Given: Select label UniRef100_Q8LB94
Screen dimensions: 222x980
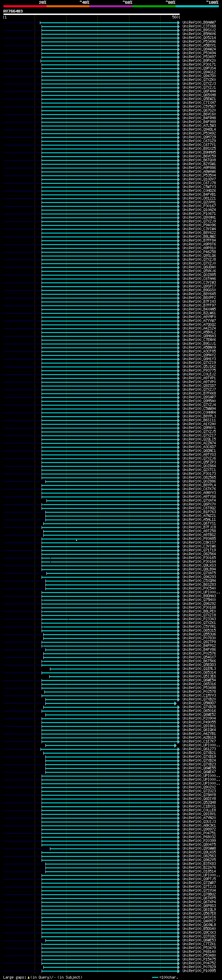Looking at the screenshot, I should pos(199,569).
